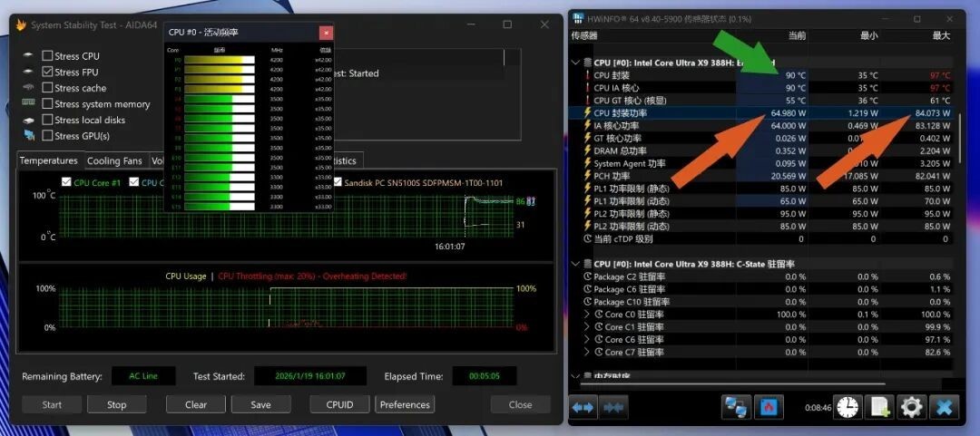The height and width of the screenshot is (436, 980).
Task: Toggle the Stress GPU(s) checkbox
Action: [x=47, y=136]
